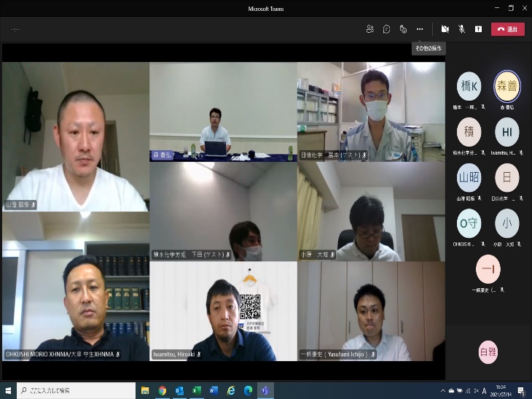Select the 日 participant avatar
Screen dimensions: 532x399
pos(507,177)
